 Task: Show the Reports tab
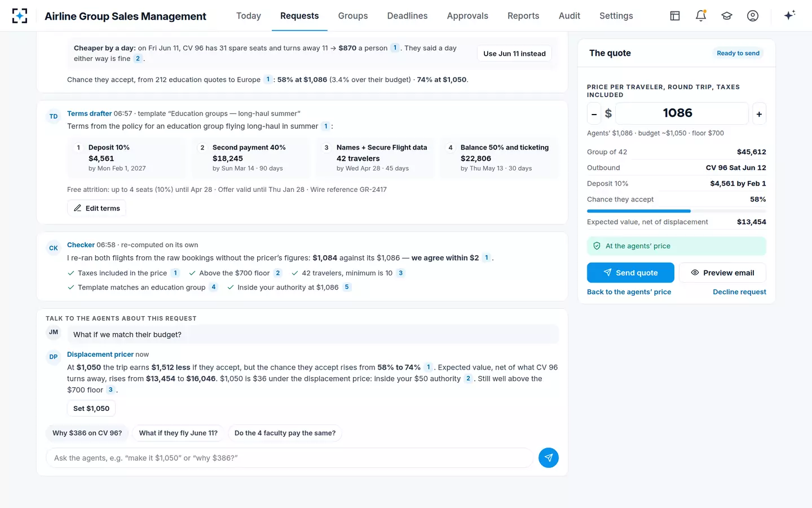click(x=523, y=16)
